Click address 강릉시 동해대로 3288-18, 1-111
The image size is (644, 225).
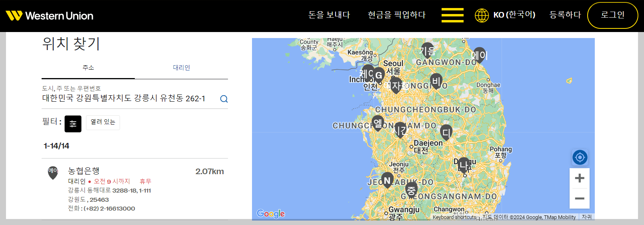coord(109,191)
